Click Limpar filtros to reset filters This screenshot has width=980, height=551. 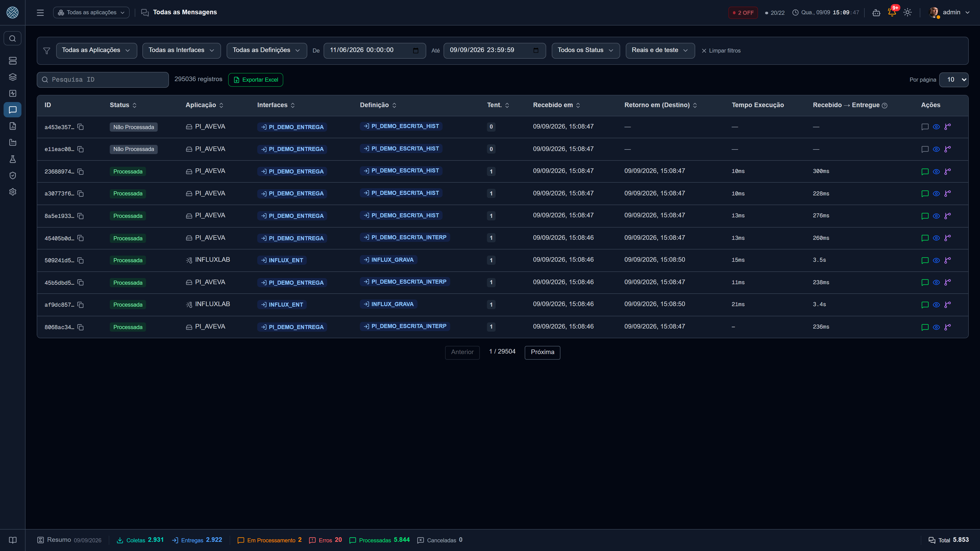721,51
